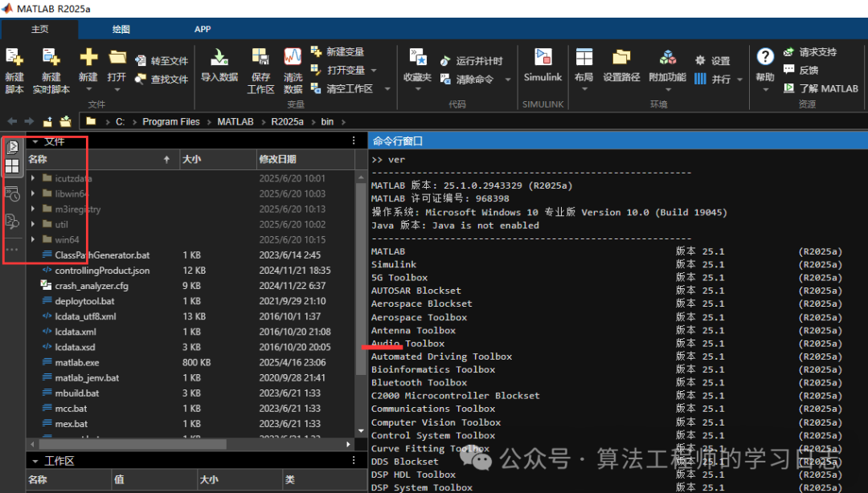Screen dimensions: 868x493
Task: Open 并行 dropdown arrow
Action: tap(739, 79)
